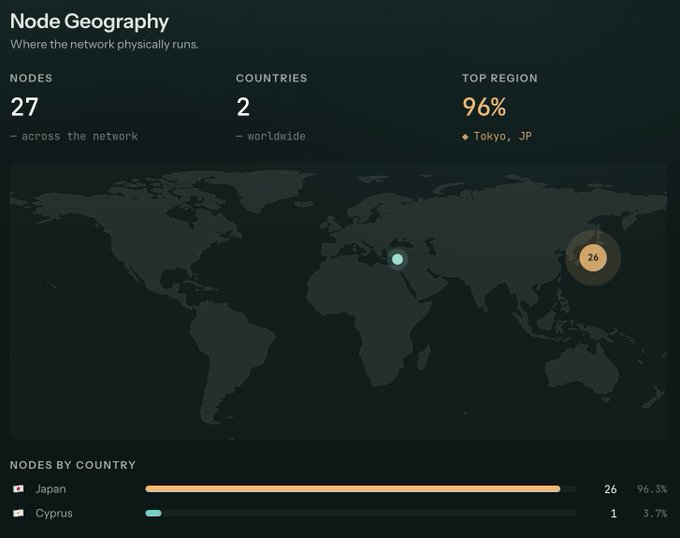This screenshot has width=680, height=538.
Task: Click the node count value 27
Action: point(25,107)
